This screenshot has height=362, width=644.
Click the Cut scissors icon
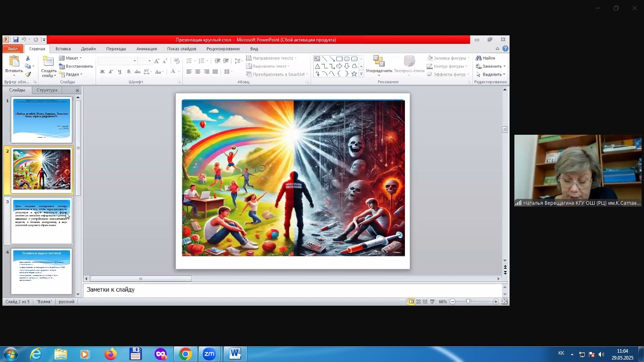(x=28, y=58)
